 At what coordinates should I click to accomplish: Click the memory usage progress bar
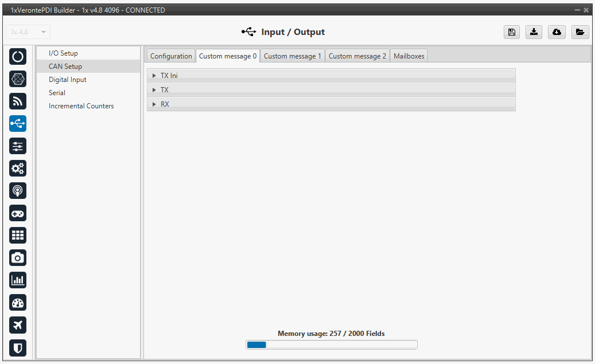point(331,345)
